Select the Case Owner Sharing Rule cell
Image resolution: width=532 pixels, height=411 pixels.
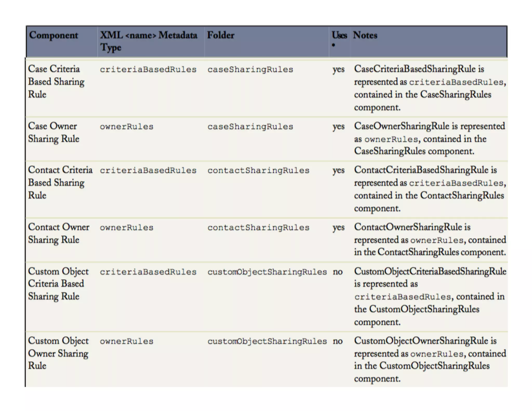(54, 132)
